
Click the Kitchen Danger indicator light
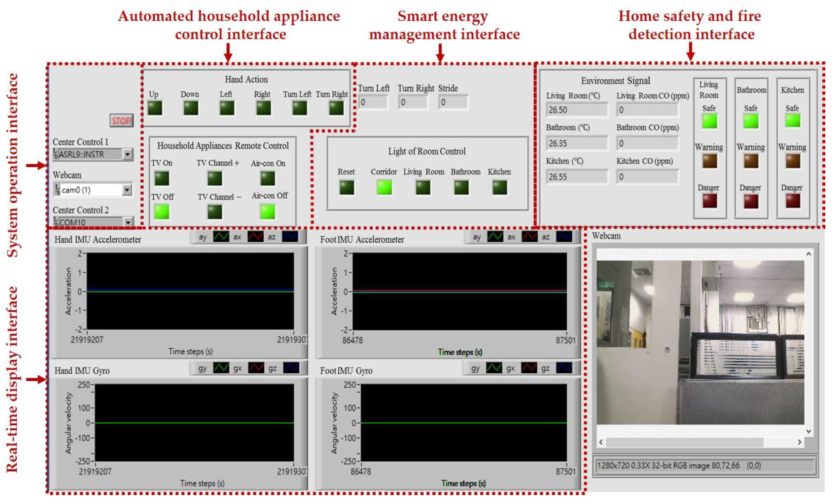pos(793,201)
